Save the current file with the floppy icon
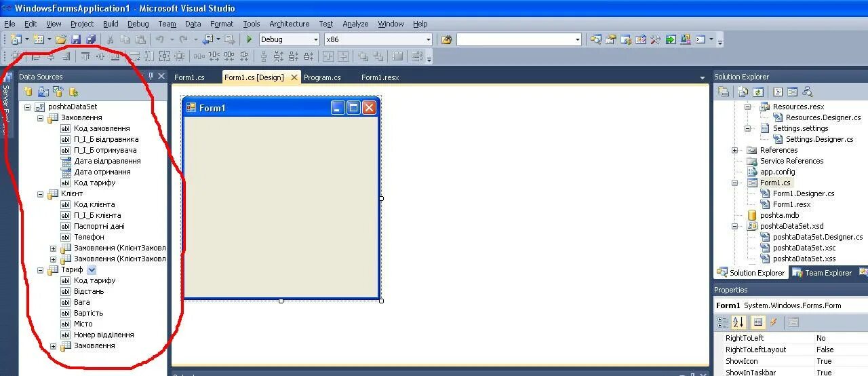 (x=76, y=39)
